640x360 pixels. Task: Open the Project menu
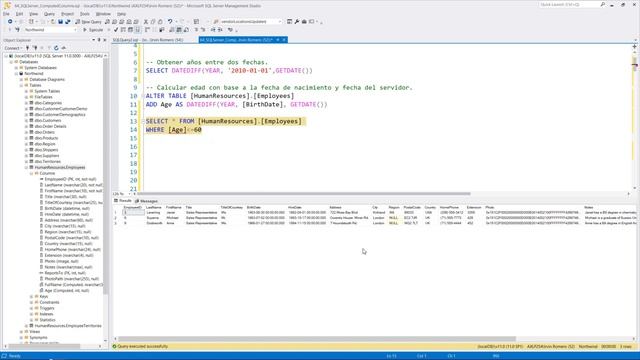click(67, 14)
